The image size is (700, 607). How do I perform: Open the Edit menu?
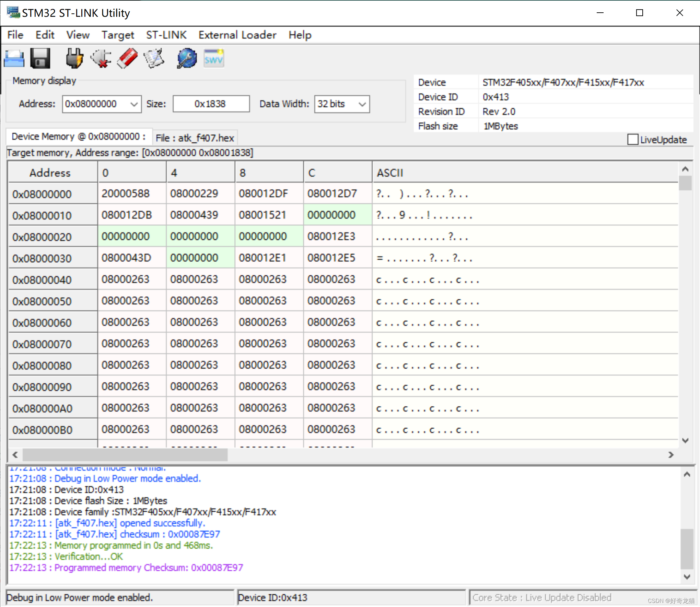[45, 35]
